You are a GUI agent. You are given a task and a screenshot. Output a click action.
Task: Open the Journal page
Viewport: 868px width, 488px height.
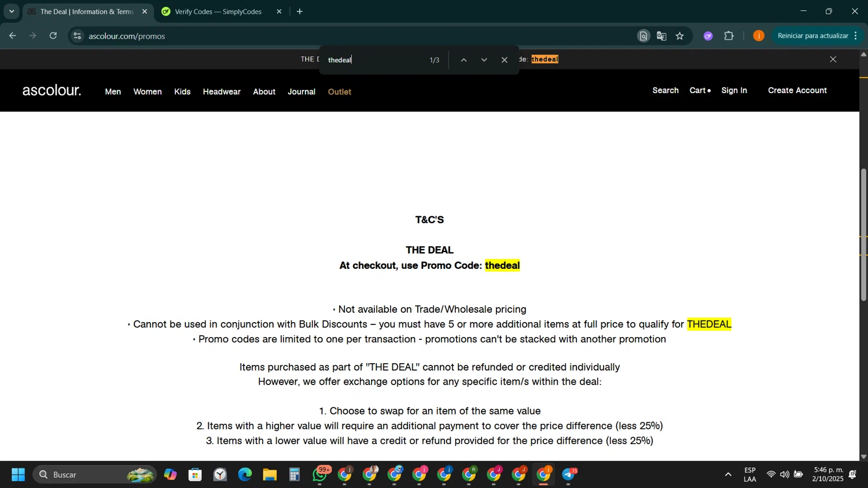tap(301, 92)
